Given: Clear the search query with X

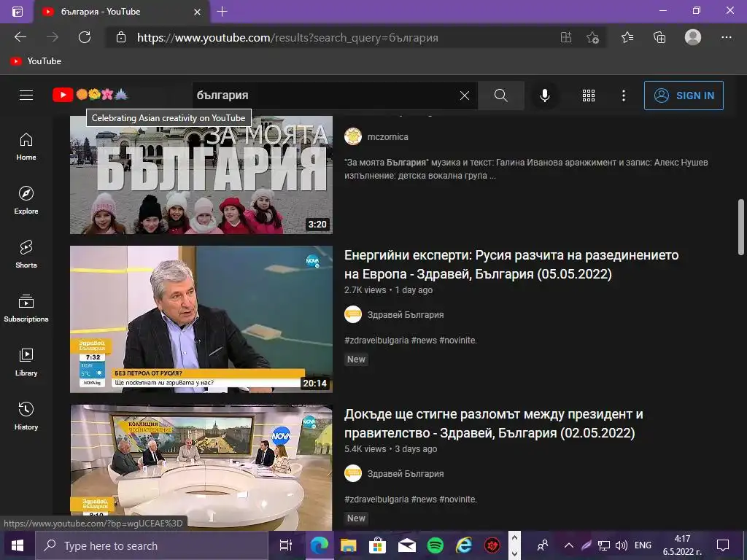Looking at the screenshot, I should tap(465, 96).
